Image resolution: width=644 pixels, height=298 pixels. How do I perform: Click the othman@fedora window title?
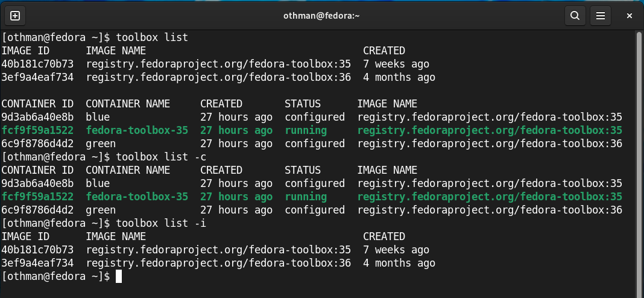point(321,16)
